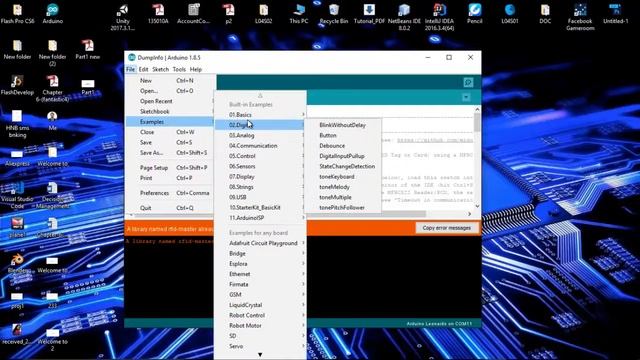Screen dimensions: 640x360
Task: Click the examples menu scroll-down arrow
Action: 260,355
